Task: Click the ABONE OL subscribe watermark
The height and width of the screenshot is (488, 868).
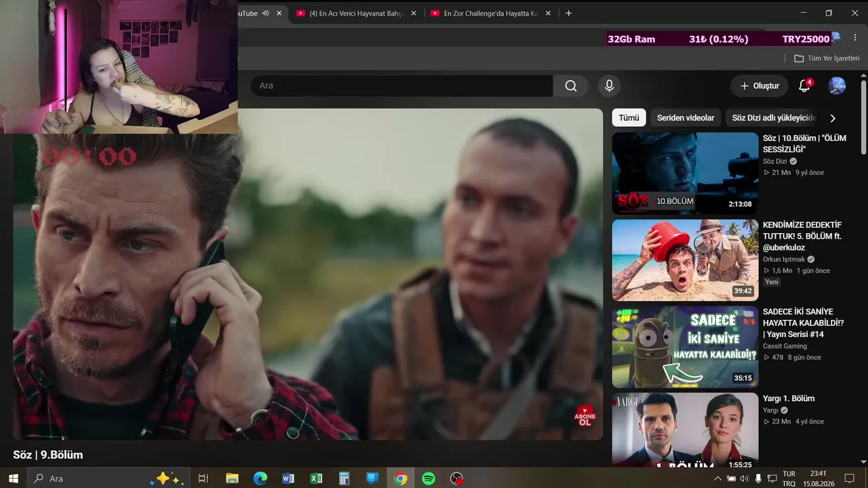Action: pos(585,415)
